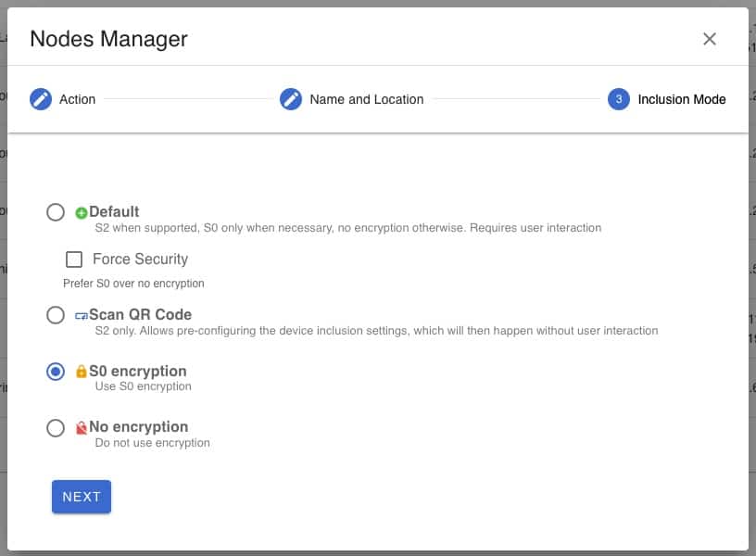Click the 'S2 when supported' description text
This screenshot has height=556, width=756.
pos(348,228)
